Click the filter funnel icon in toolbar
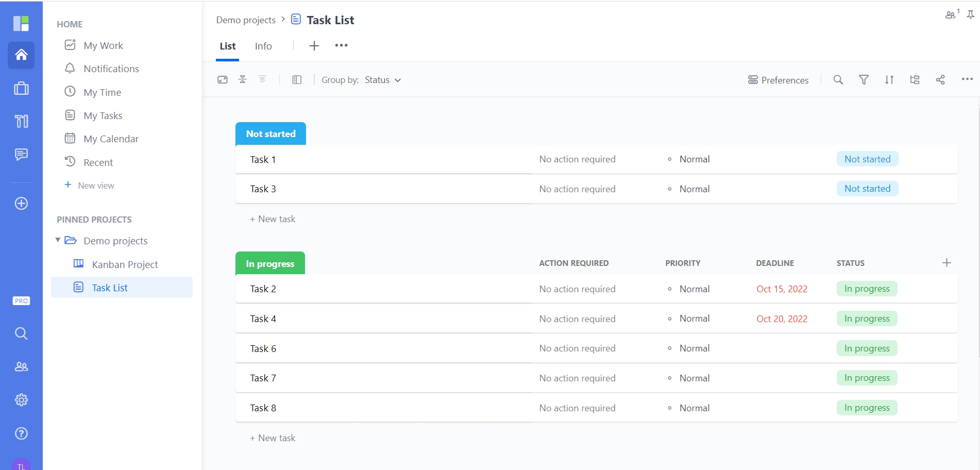The width and height of the screenshot is (980, 470). [x=864, y=80]
